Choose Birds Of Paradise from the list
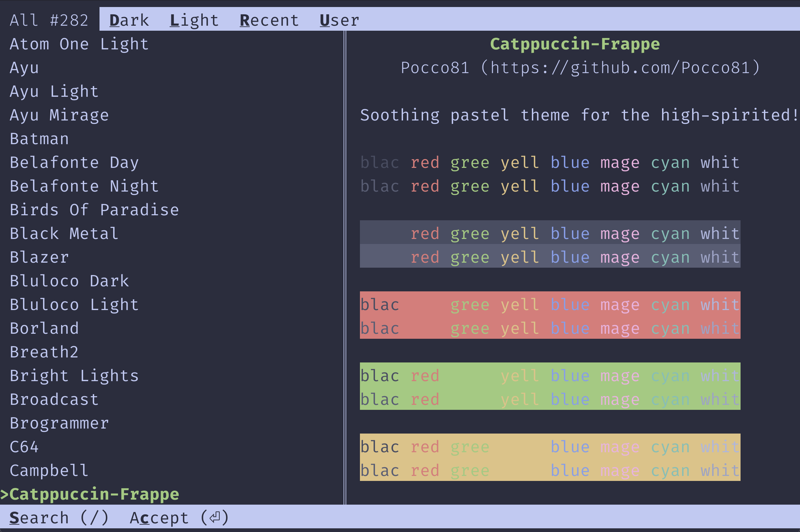Screen dimensions: 800x532 94,210
